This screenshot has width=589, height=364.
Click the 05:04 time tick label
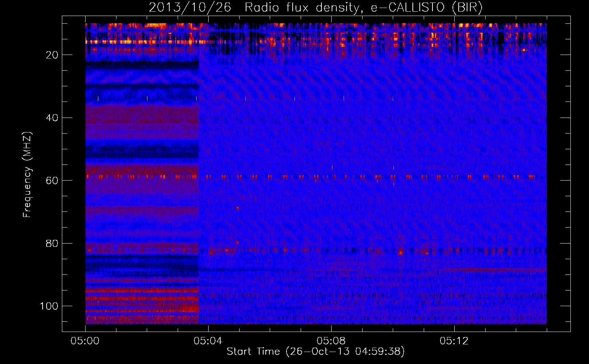coord(208,341)
